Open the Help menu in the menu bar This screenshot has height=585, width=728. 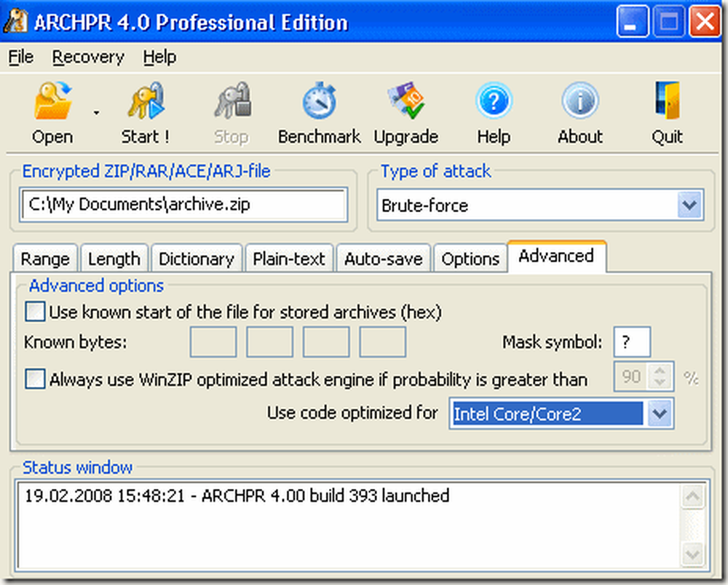(x=159, y=57)
